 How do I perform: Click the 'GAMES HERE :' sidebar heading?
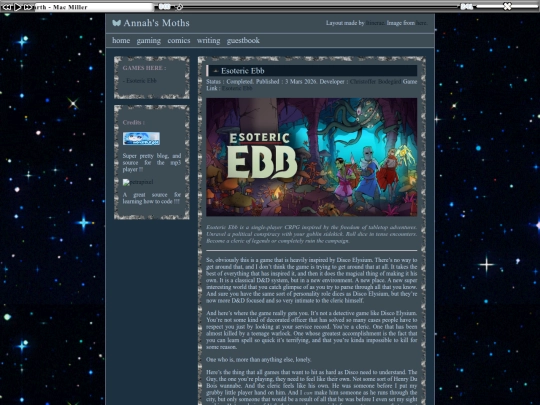click(x=144, y=68)
